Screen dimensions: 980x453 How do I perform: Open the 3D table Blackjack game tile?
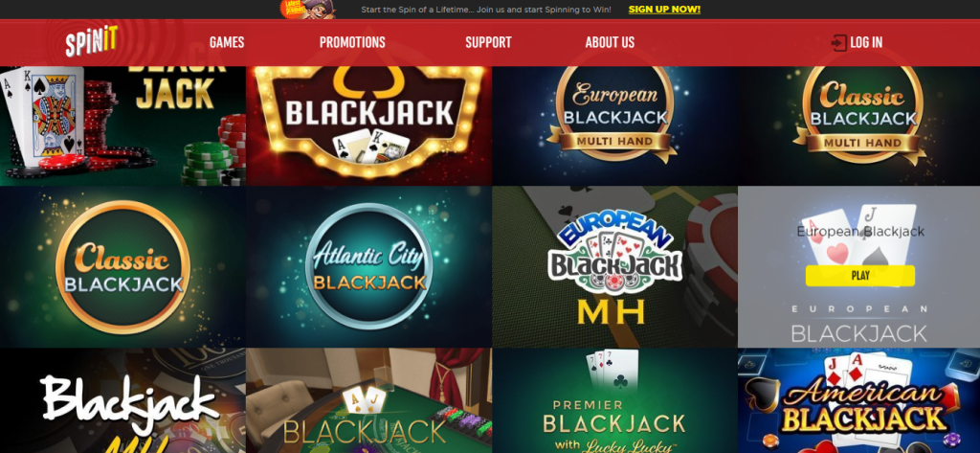pyautogui.click(x=368, y=400)
